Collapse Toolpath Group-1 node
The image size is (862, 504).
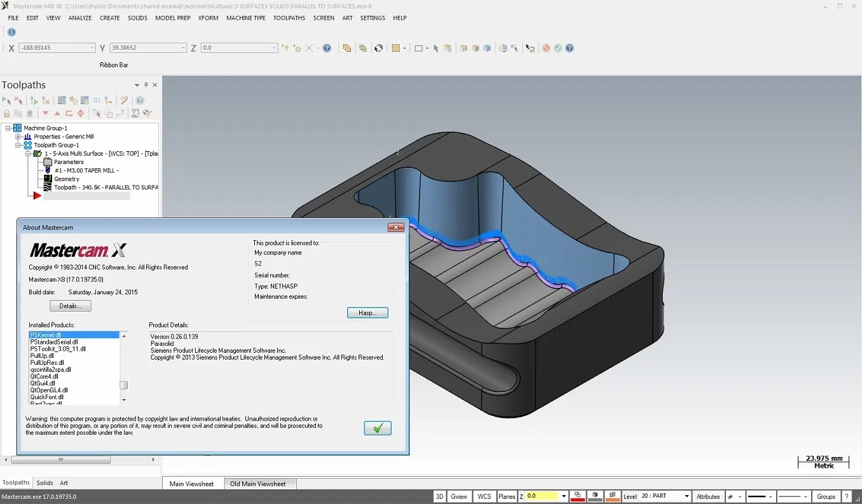18,145
